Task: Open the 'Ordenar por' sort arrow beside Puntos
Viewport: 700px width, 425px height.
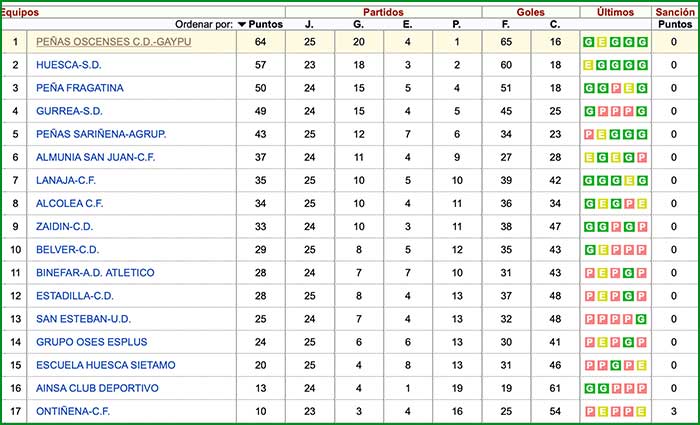Action: pos(242,24)
